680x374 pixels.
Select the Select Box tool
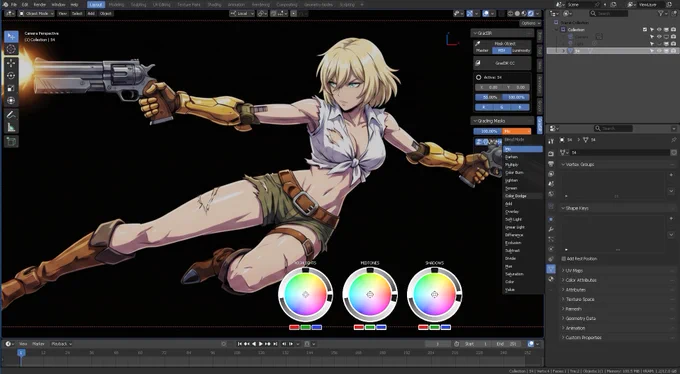click(11, 36)
